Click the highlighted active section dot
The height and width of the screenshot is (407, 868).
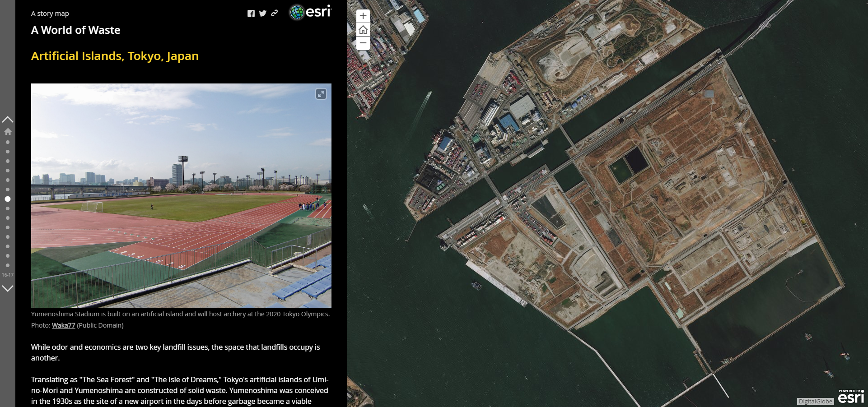pyautogui.click(x=8, y=199)
